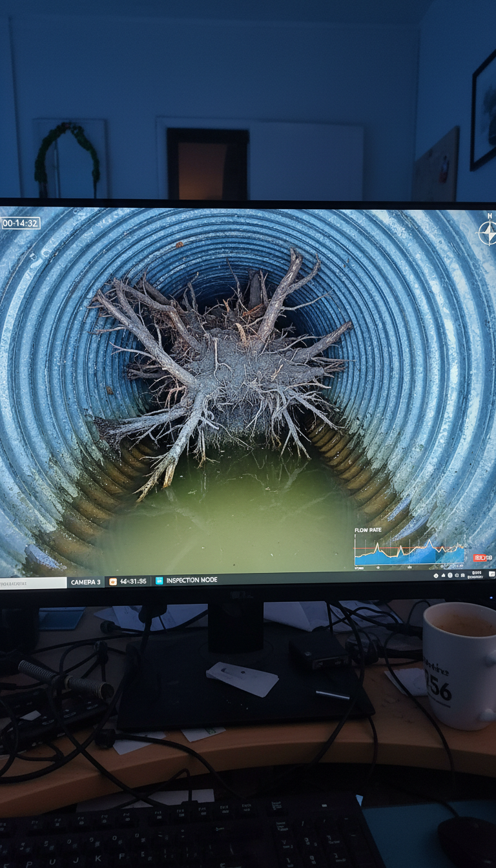Click the FLOW RATE heading
Image resolution: width=496 pixels, height=868 pixels.
pyautogui.click(x=368, y=530)
